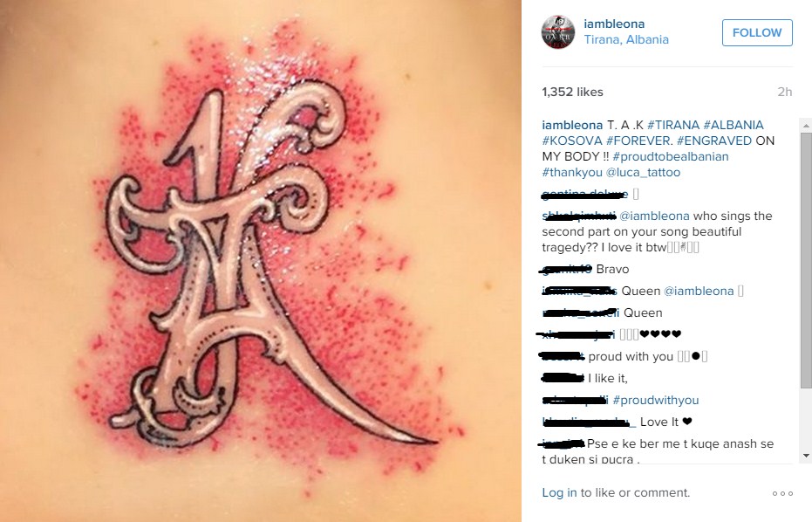Open the iambleona username link in header

[x=614, y=24]
